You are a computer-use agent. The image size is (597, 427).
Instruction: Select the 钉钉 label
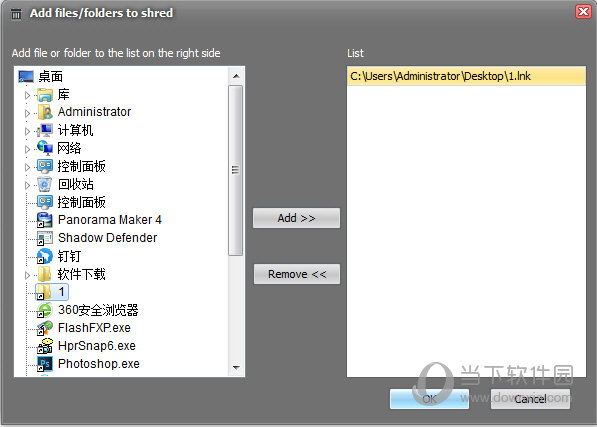(x=69, y=256)
